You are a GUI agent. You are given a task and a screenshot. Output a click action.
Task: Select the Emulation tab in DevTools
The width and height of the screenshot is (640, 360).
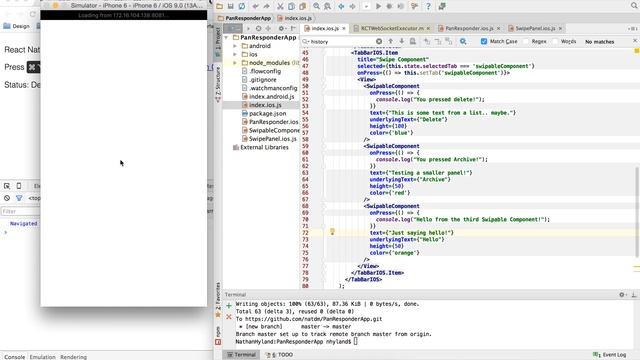coord(42,357)
